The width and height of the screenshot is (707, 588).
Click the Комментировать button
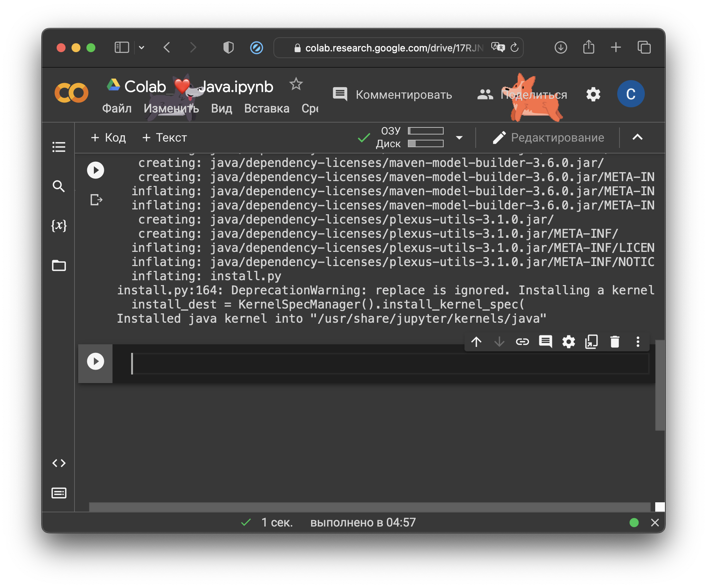(393, 95)
